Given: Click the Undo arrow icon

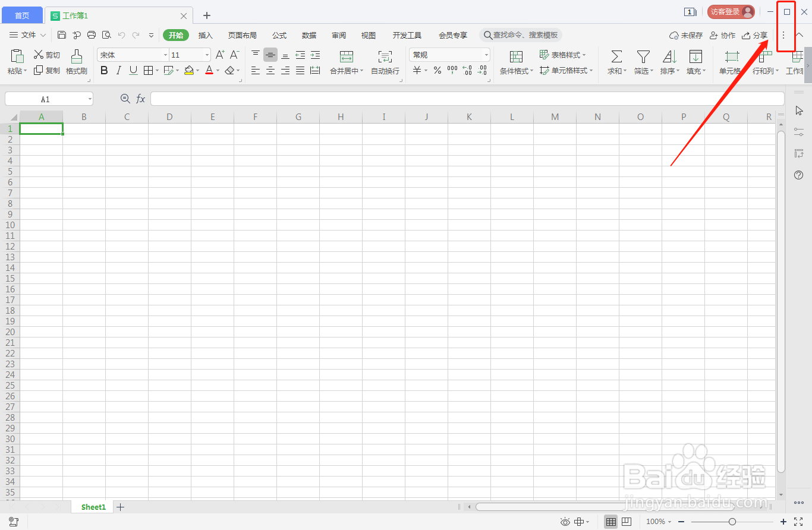Looking at the screenshot, I should (x=121, y=35).
